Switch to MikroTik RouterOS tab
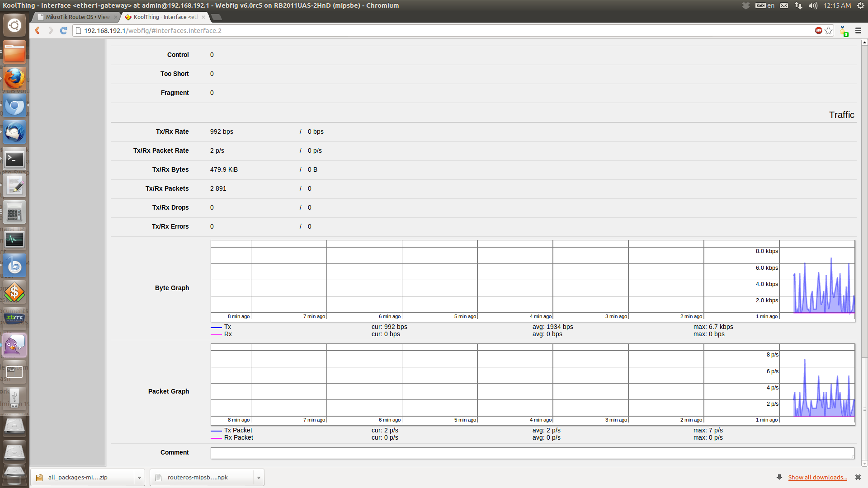Screen dimensions: 868x488 (77, 17)
